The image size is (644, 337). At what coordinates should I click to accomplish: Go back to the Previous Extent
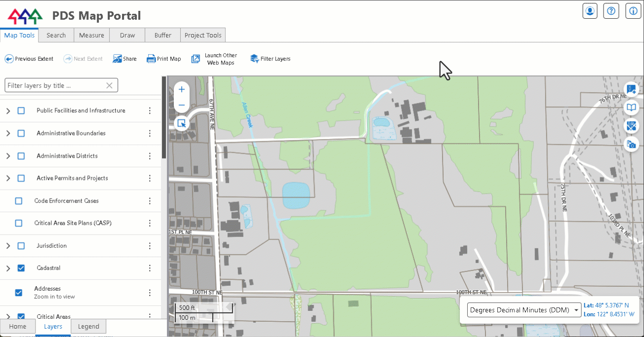point(29,59)
